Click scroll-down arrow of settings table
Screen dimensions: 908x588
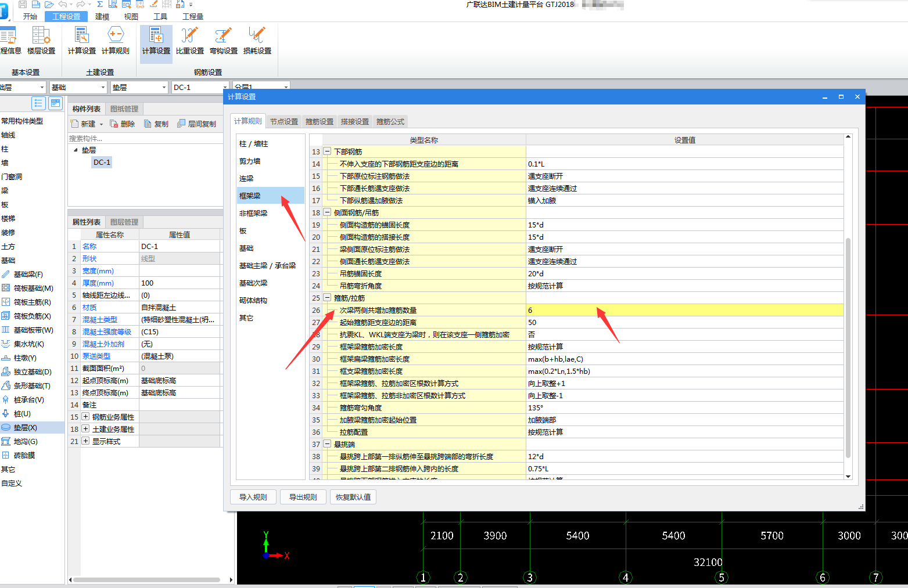pyautogui.click(x=848, y=477)
